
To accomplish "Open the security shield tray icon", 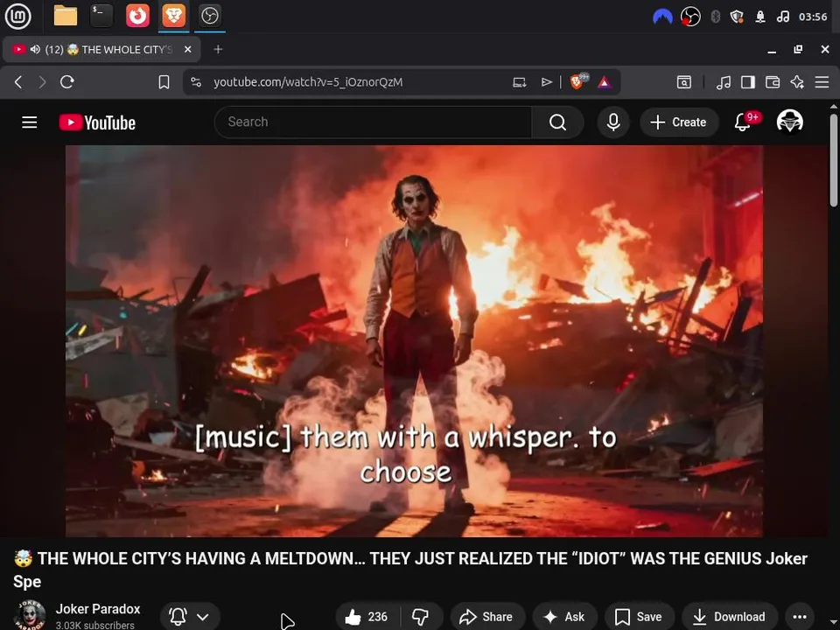I will click(x=737, y=17).
